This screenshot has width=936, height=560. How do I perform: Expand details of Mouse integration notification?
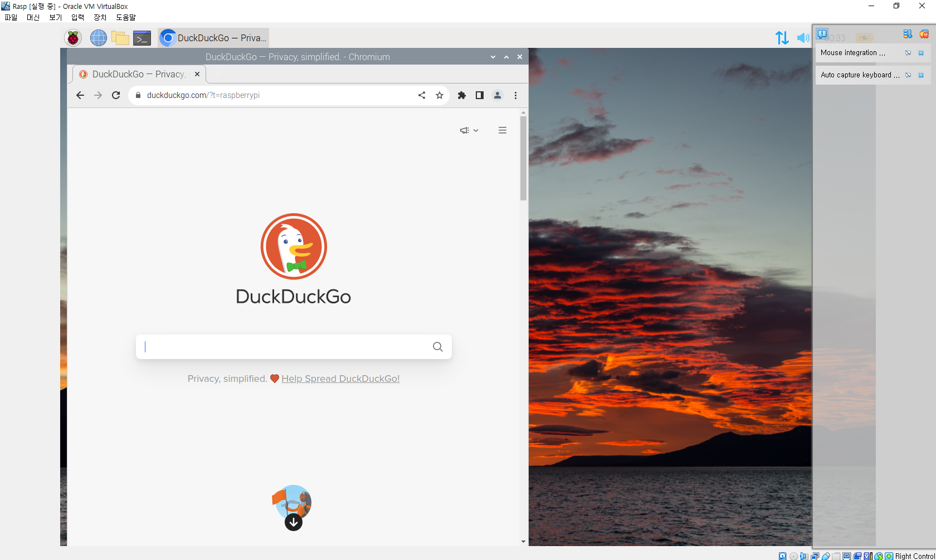tap(908, 53)
